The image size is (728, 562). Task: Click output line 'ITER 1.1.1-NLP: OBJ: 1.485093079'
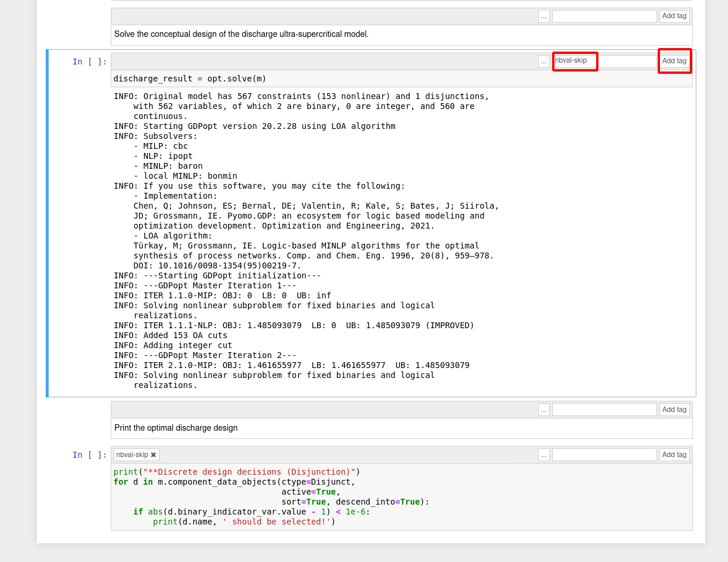[x=294, y=325]
